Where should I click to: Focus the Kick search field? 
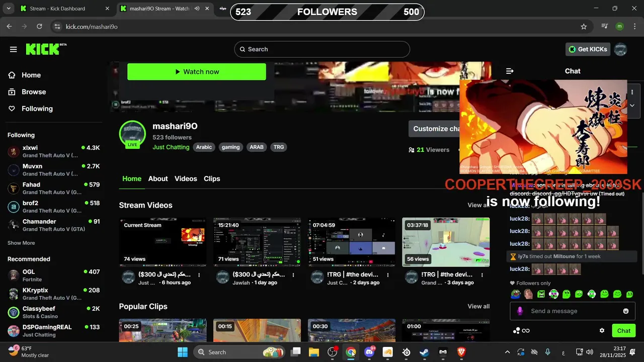(x=322, y=49)
